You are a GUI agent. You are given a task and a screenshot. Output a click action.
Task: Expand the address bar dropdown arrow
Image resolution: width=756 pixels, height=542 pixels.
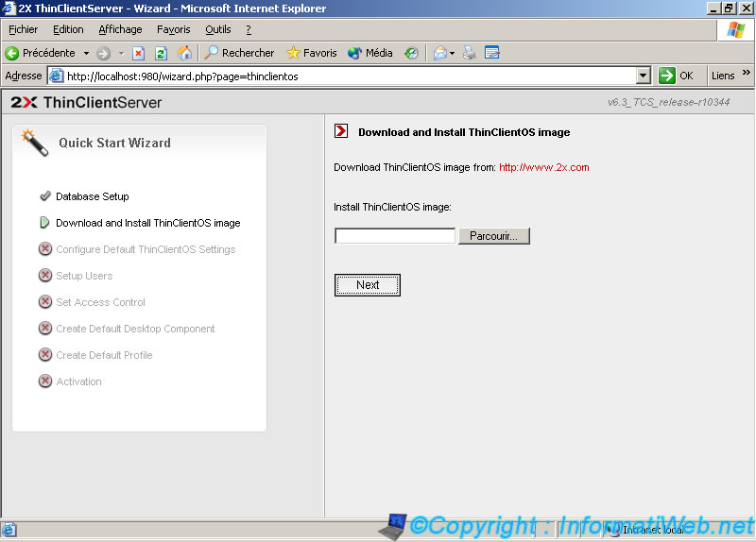[x=644, y=76]
